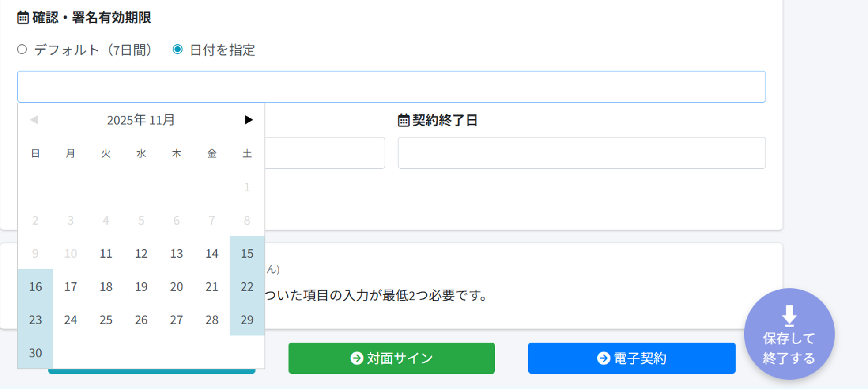Select November 30 in the calendar

click(35, 353)
